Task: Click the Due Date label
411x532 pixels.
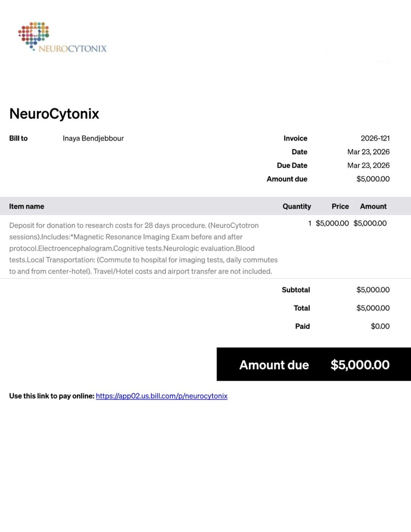Action: [292, 165]
